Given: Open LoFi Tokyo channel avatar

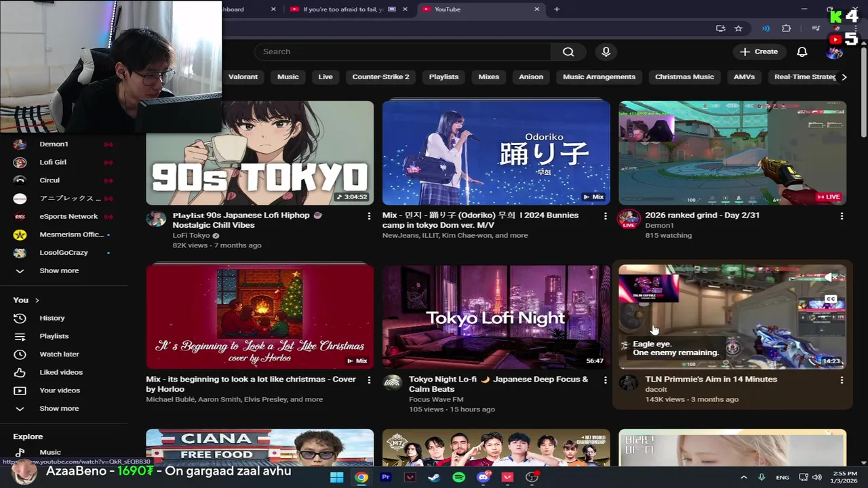Looking at the screenshot, I should pos(156,218).
